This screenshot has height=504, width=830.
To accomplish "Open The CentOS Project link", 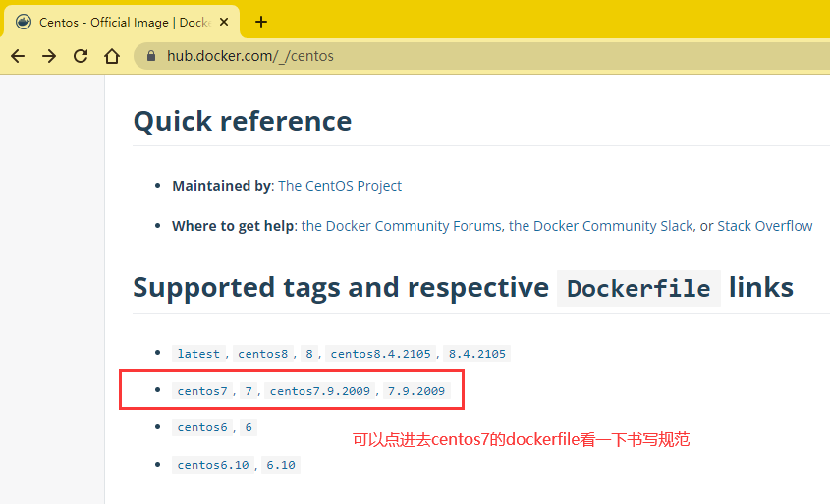I will pos(340,186).
